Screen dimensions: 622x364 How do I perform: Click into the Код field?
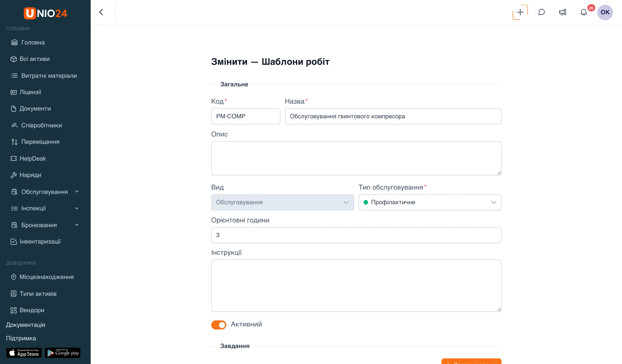pos(246,116)
